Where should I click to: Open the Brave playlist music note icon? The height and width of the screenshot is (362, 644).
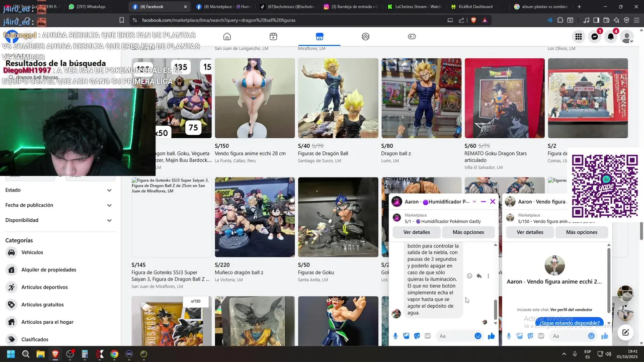pos(586,20)
